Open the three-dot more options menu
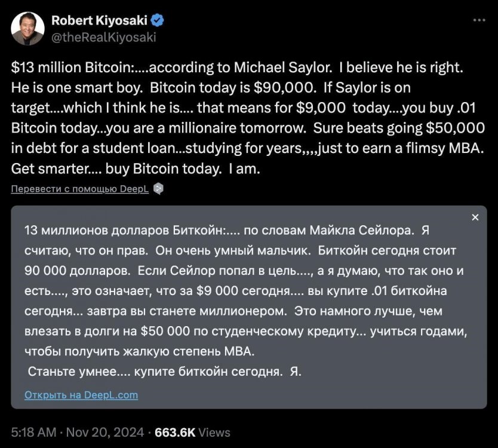 click(479, 20)
